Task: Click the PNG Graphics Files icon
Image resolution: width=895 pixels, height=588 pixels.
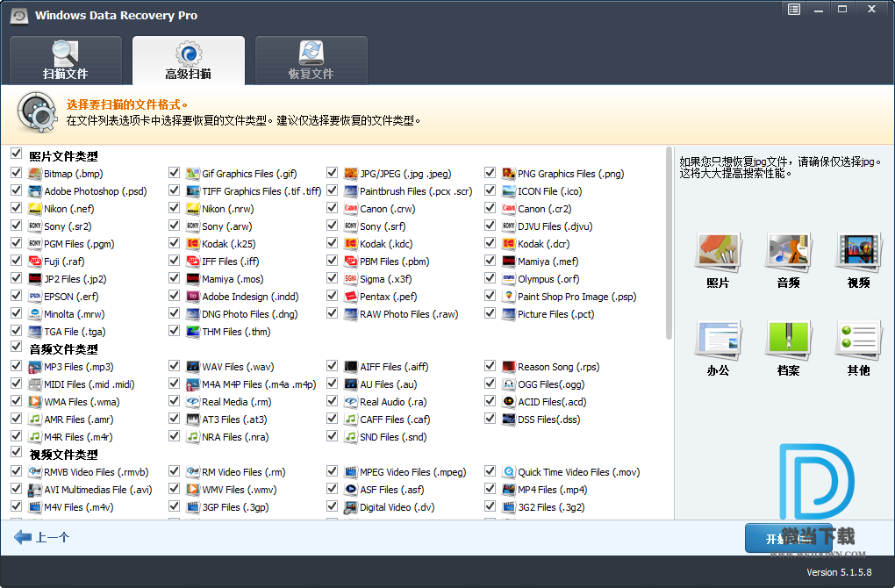Action: pos(509,174)
